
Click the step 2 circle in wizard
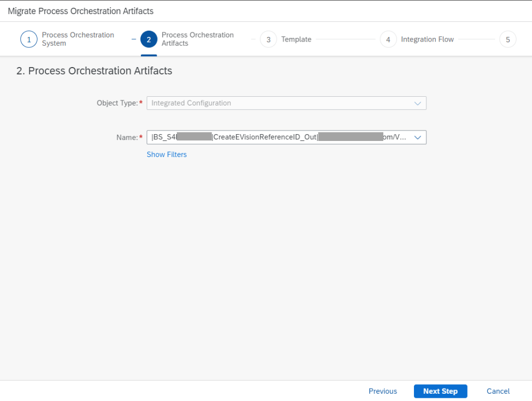click(x=149, y=40)
